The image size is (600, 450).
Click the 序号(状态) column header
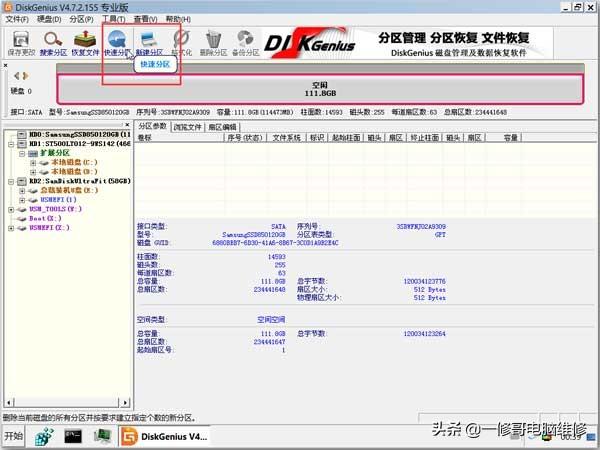[245, 137]
